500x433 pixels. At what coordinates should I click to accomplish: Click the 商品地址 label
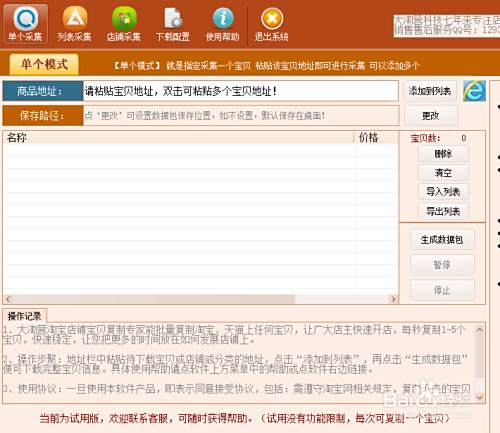click(x=43, y=91)
